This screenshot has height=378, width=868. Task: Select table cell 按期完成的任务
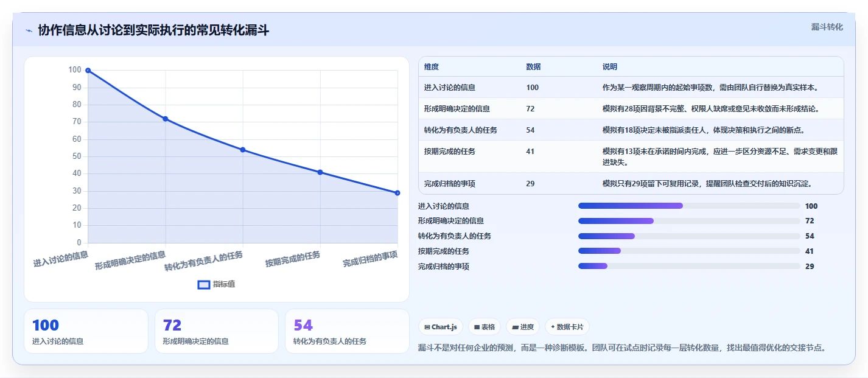point(450,152)
